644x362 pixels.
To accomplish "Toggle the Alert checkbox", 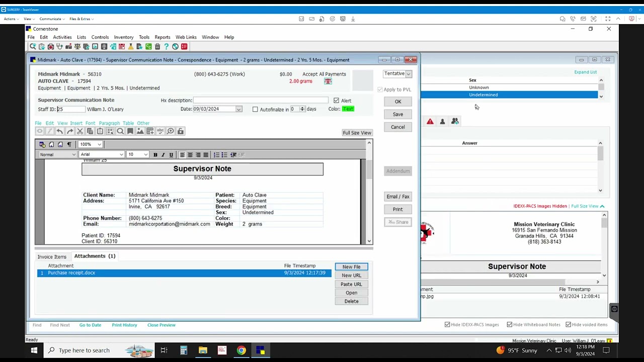I will click(336, 101).
